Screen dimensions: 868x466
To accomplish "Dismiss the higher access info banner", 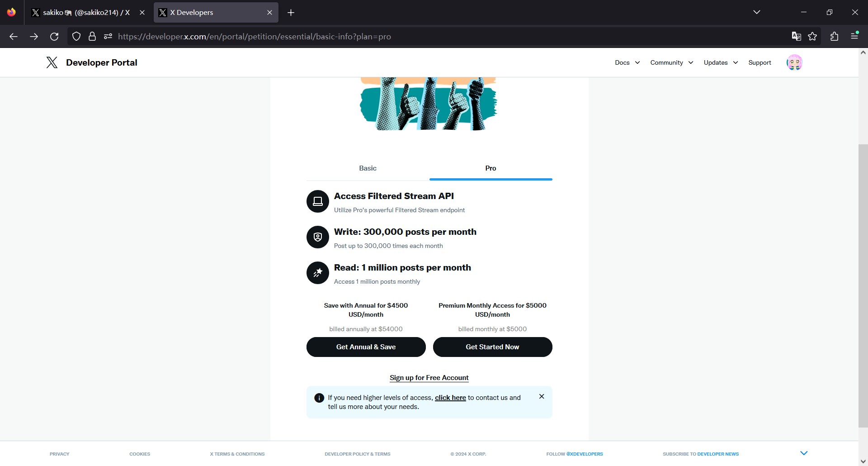I will point(542,396).
